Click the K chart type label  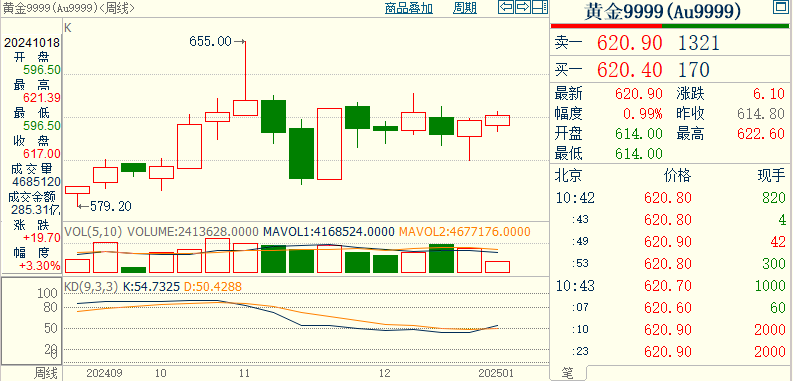[68, 28]
